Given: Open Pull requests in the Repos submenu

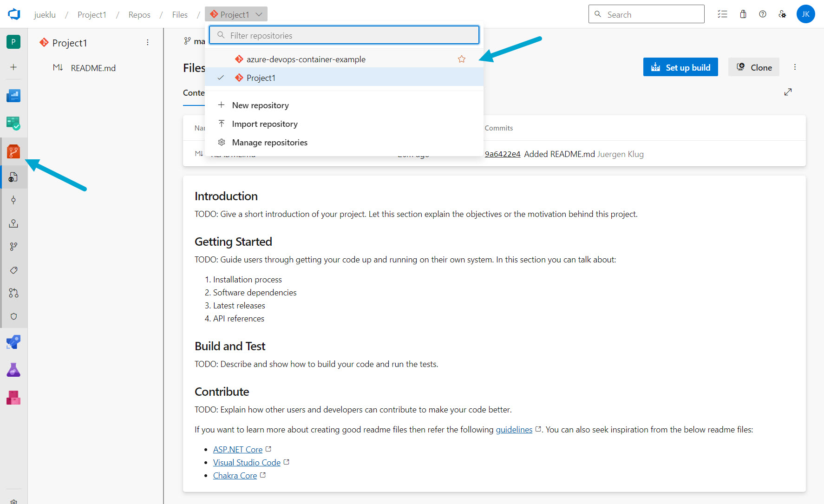Looking at the screenshot, I should pyautogui.click(x=13, y=293).
